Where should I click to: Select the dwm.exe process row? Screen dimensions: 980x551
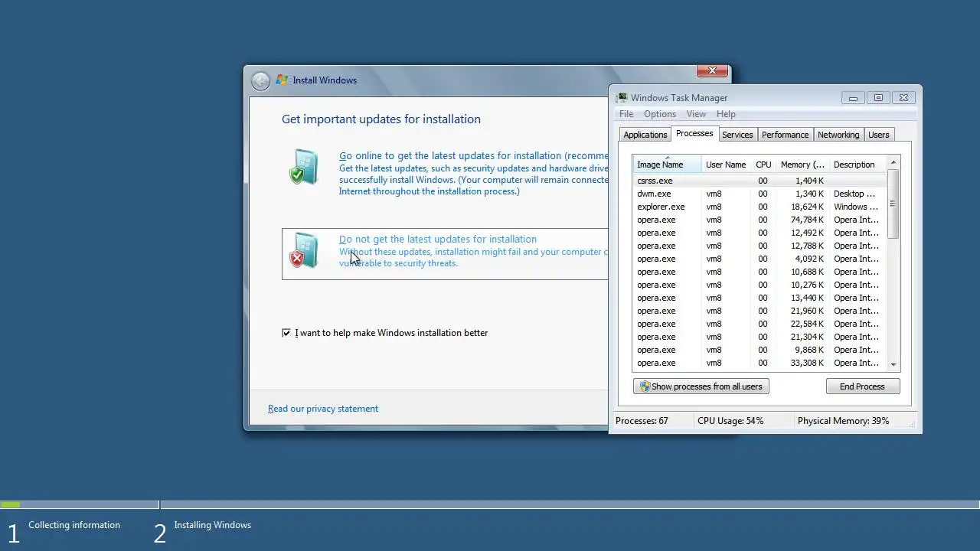(759, 194)
